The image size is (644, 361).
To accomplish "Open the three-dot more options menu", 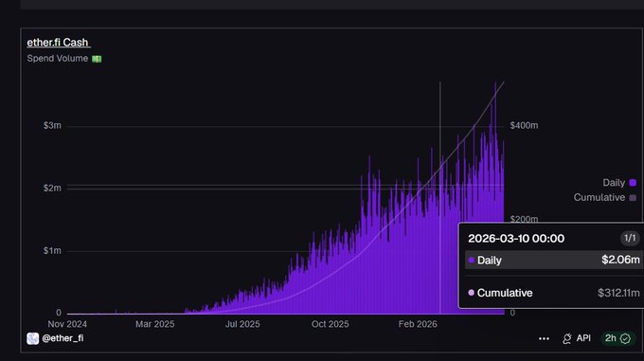I will [544, 339].
